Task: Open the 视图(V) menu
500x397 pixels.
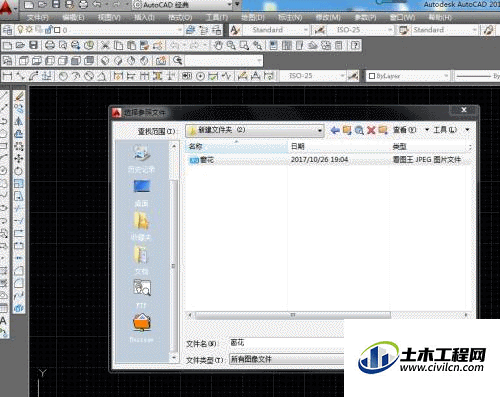Action: click(109, 18)
